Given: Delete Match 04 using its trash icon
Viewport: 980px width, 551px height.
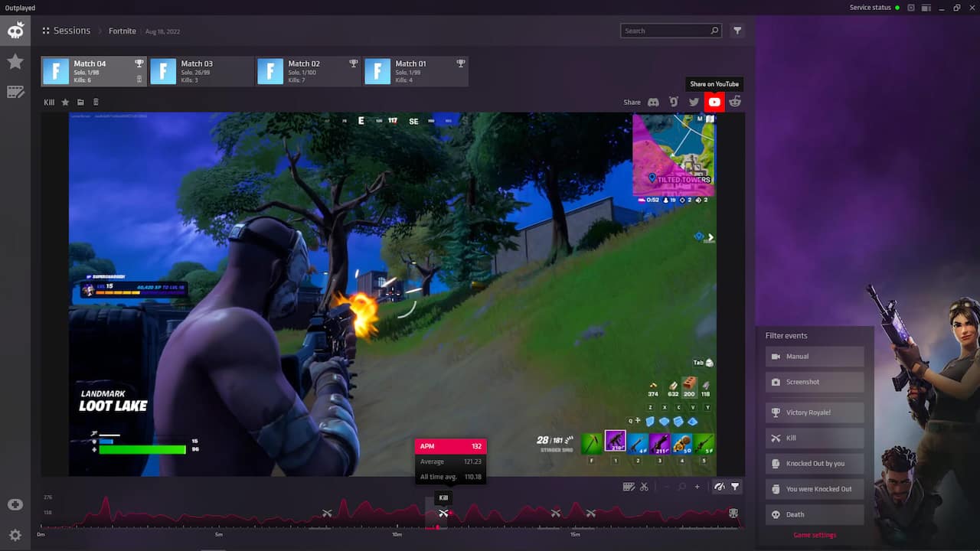Looking at the screenshot, I should 139,79.
